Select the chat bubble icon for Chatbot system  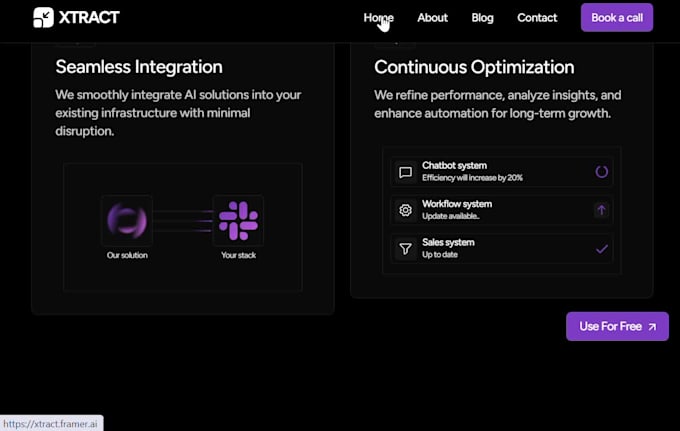405,172
